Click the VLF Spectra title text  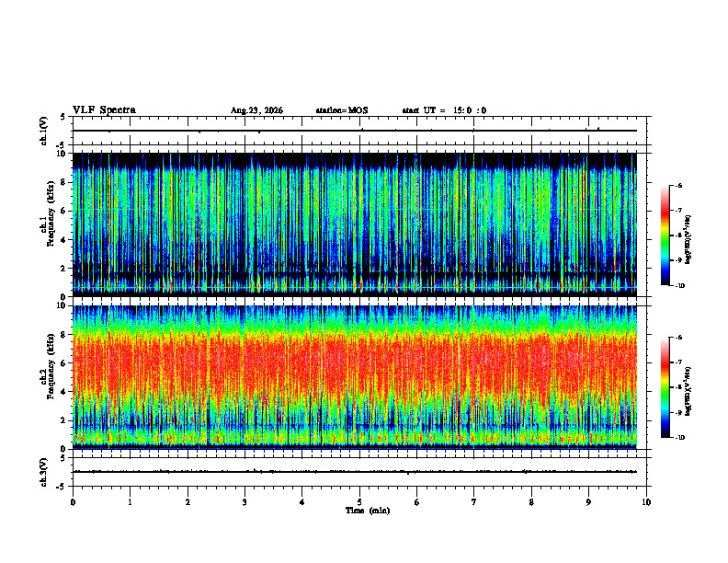point(104,110)
